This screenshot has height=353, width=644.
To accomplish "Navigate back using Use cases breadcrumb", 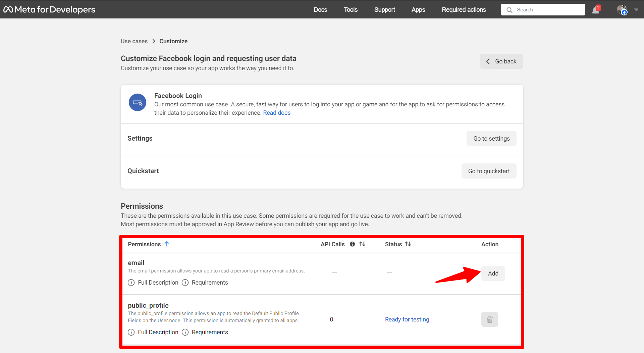I will (x=134, y=41).
